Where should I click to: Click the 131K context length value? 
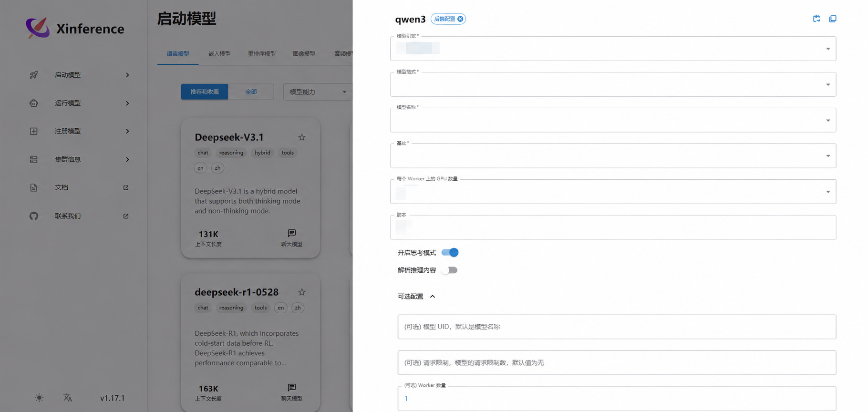(x=208, y=234)
